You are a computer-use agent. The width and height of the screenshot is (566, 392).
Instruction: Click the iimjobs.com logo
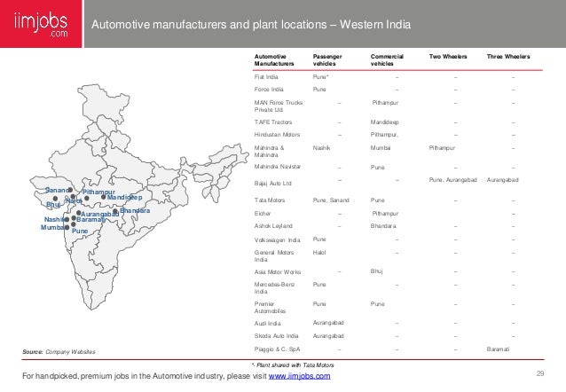(x=41, y=24)
